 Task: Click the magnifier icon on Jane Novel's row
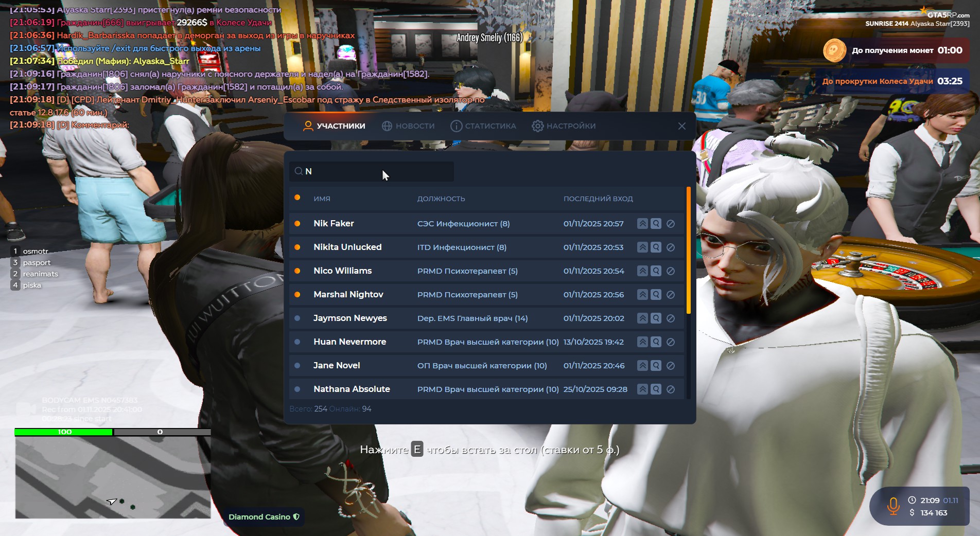tap(656, 366)
